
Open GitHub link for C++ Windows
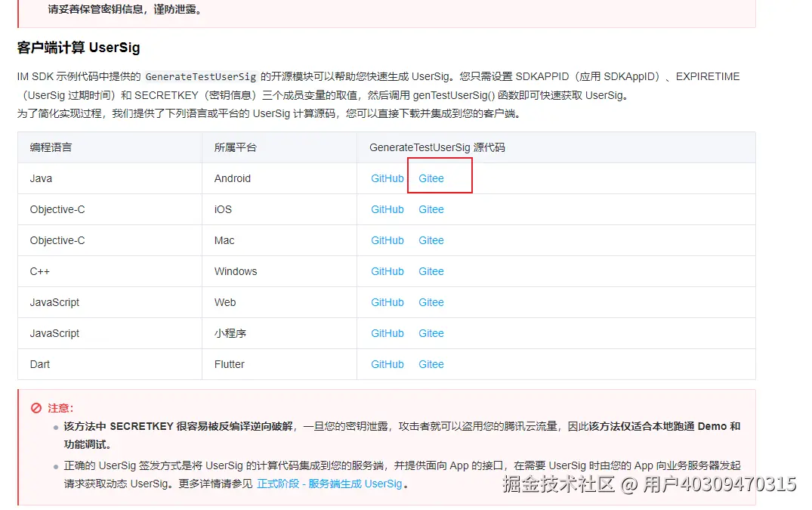pyautogui.click(x=387, y=272)
